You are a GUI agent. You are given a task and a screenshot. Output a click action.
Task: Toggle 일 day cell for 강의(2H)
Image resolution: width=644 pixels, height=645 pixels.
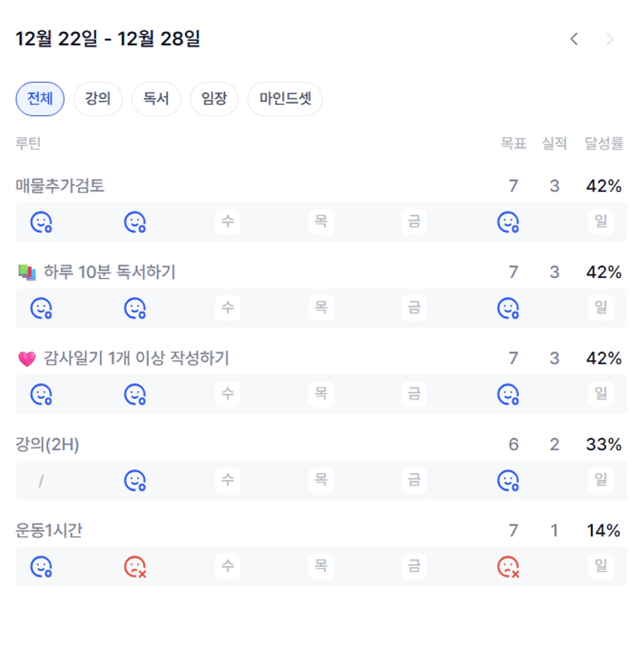pyautogui.click(x=600, y=481)
